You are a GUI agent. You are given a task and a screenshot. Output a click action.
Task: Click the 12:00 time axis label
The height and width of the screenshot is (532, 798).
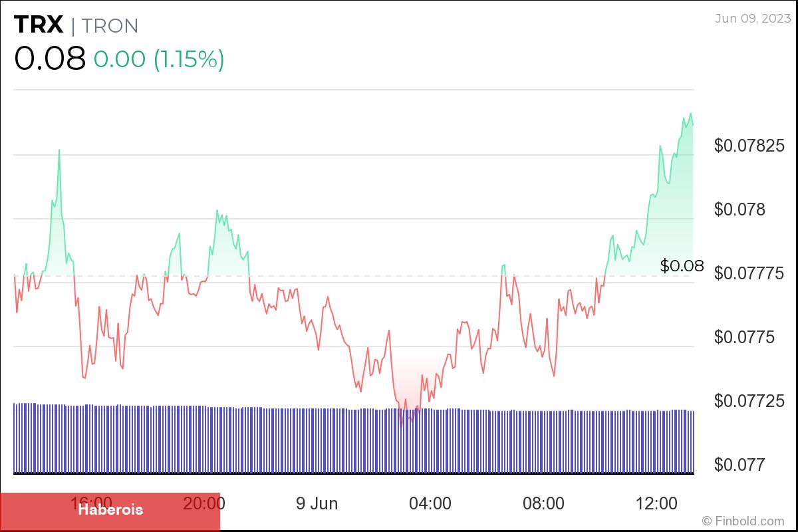(656, 503)
